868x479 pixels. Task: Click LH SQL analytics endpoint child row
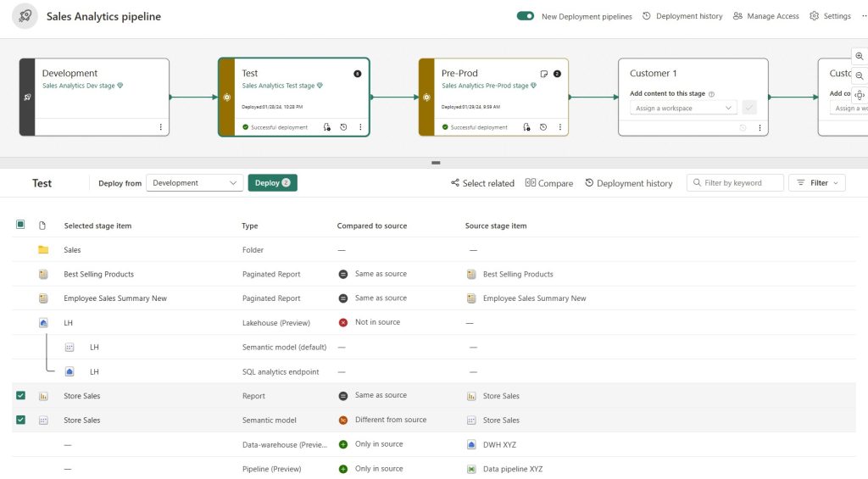434,371
